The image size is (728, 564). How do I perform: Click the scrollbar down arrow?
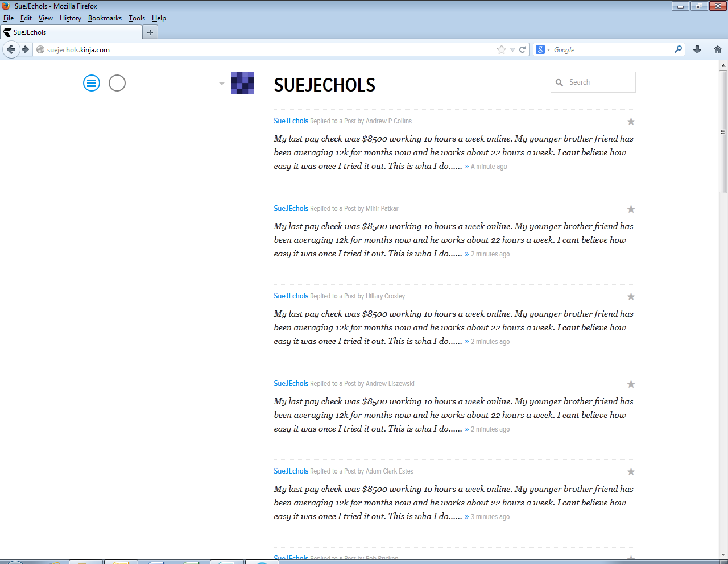coord(723,555)
